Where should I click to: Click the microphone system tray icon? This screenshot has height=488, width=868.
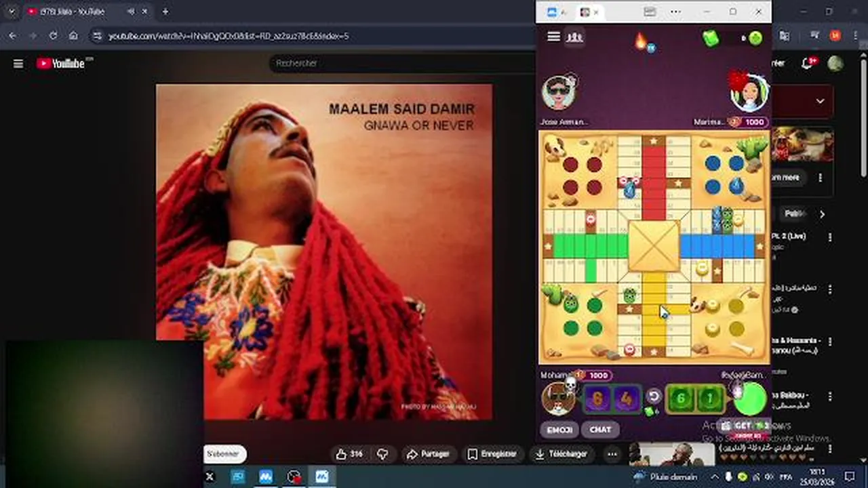(x=729, y=477)
